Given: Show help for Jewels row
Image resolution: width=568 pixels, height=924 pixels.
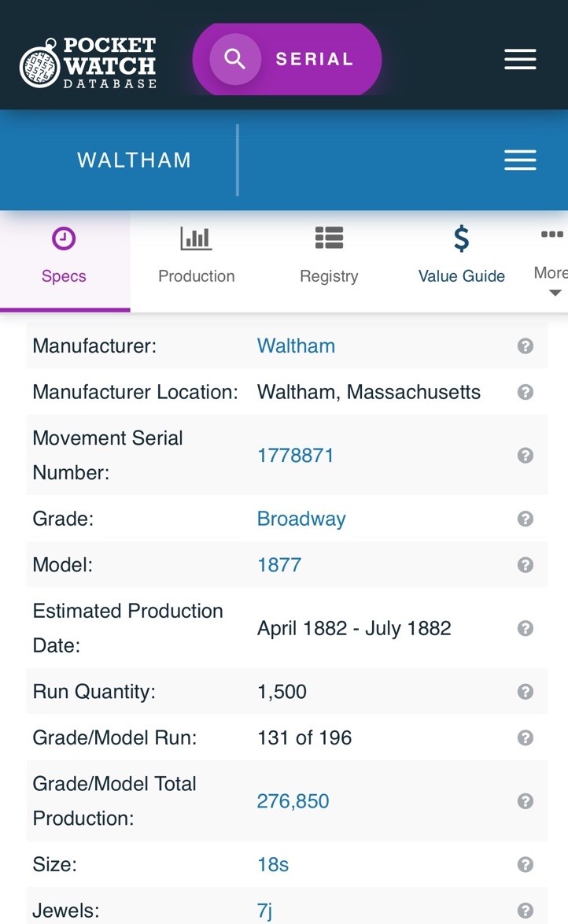Looking at the screenshot, I should tap(526, 911).
